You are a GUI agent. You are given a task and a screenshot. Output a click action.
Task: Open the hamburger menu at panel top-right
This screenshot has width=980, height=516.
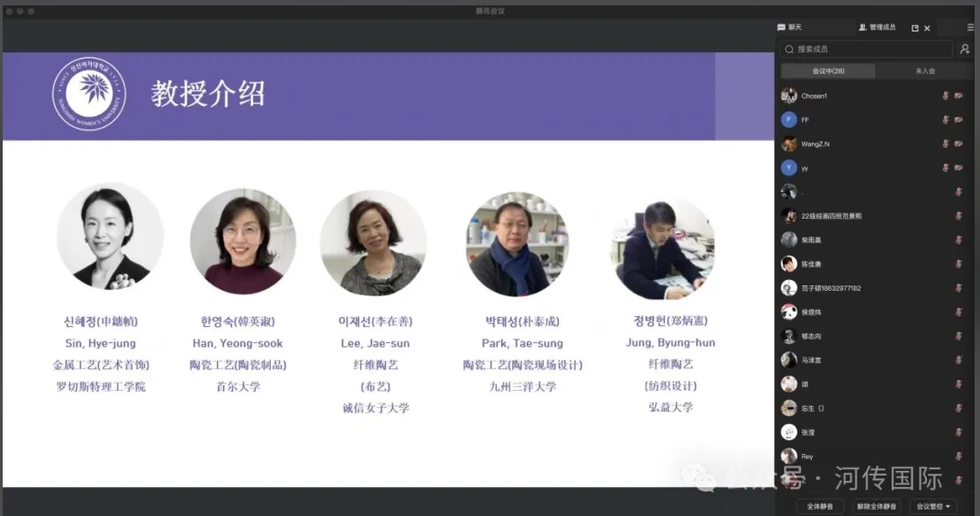point(970,28)
